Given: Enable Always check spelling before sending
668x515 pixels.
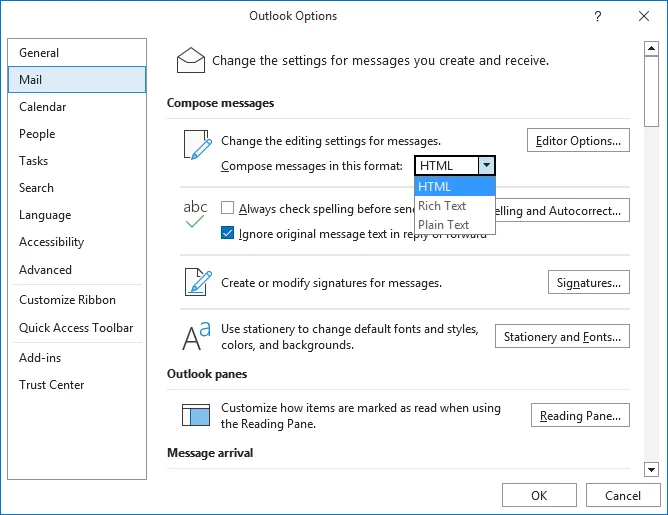Looking at the screenshot, I should click(227, 208).
